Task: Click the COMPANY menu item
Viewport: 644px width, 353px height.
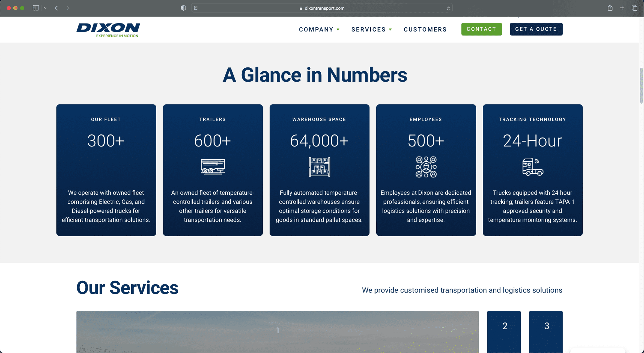Action: click(x=316, y=29)
